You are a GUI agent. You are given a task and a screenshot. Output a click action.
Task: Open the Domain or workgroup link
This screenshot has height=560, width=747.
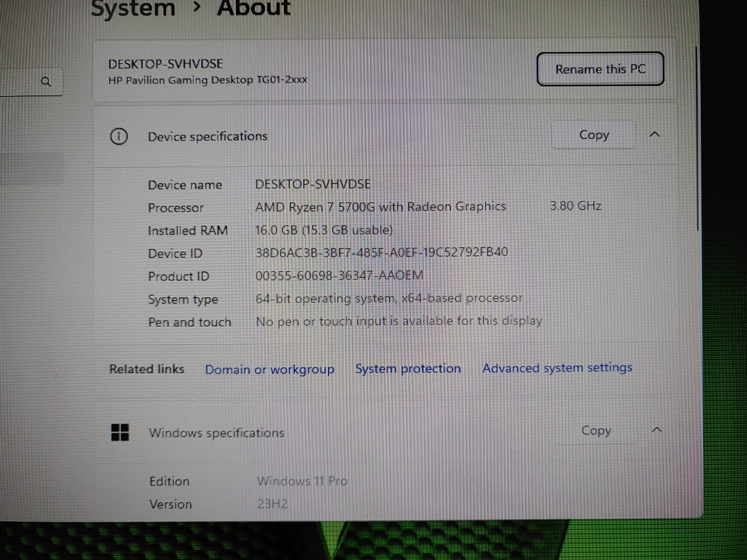tap(269, 369)
